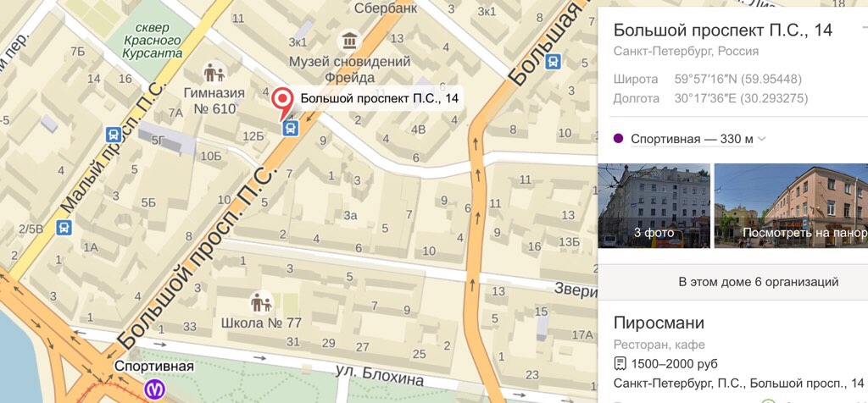
Task: Open the Спортивная — 330 м metro link
Action: click(692, 139)
